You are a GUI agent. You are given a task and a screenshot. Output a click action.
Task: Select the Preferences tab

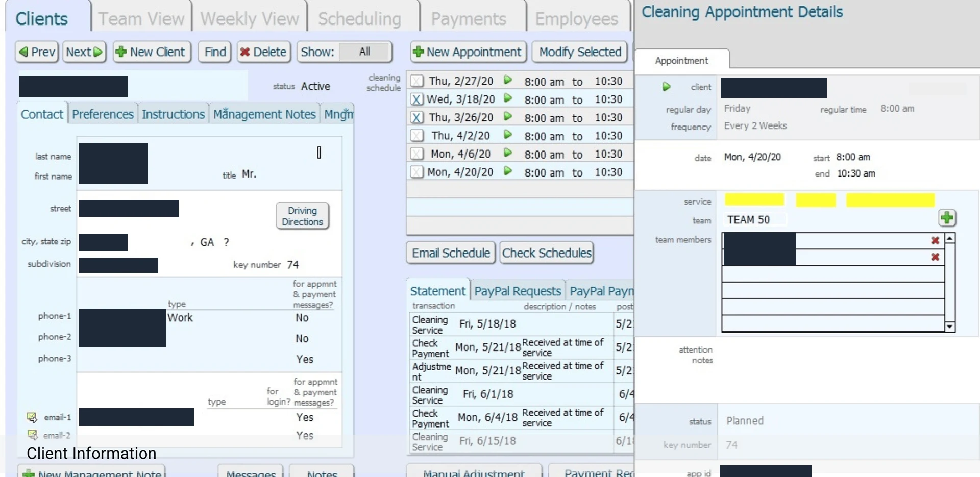coord(103,114)
